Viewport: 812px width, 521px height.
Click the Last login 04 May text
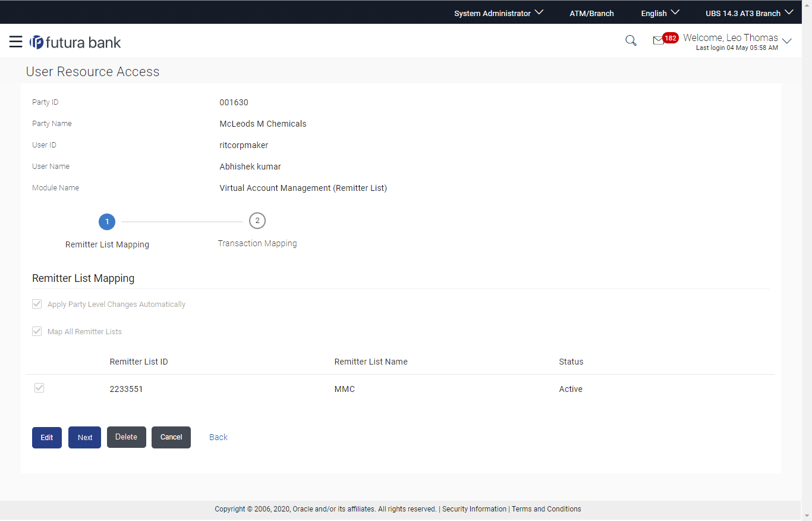[737, 48]
